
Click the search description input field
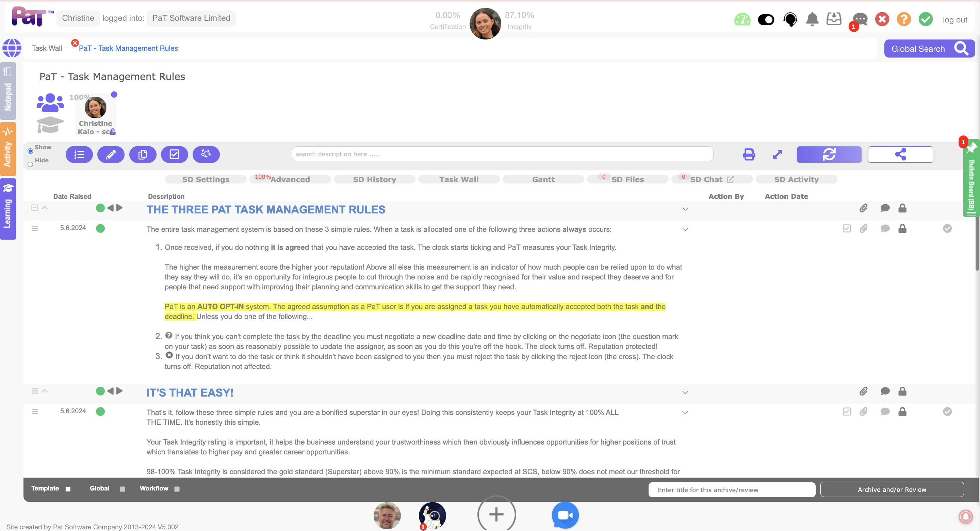coord(502,154)
